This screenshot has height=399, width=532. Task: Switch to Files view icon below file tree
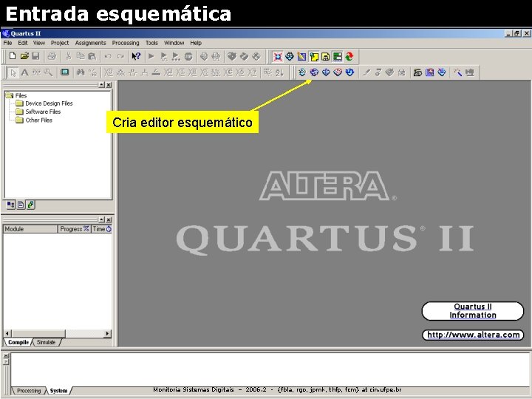point(21,205)
